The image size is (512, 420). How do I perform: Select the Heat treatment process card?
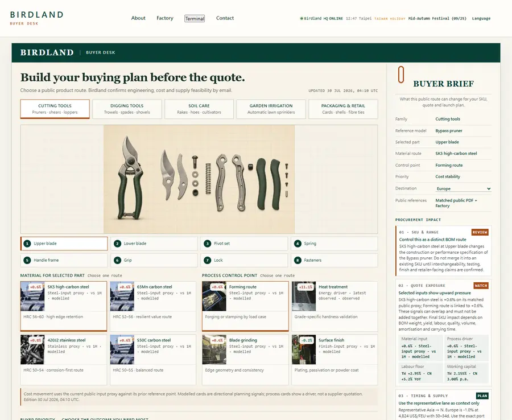[x=335, y=306]
